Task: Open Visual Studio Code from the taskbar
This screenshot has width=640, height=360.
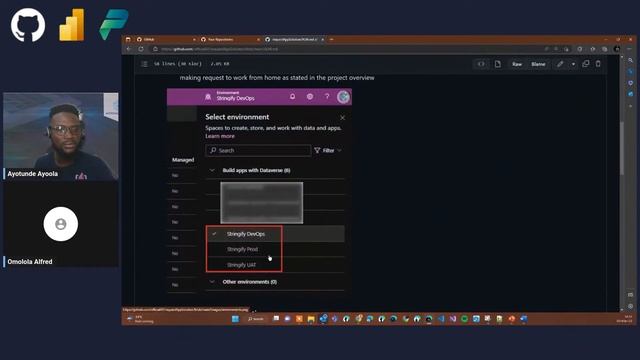Action: tap(441, 319)
